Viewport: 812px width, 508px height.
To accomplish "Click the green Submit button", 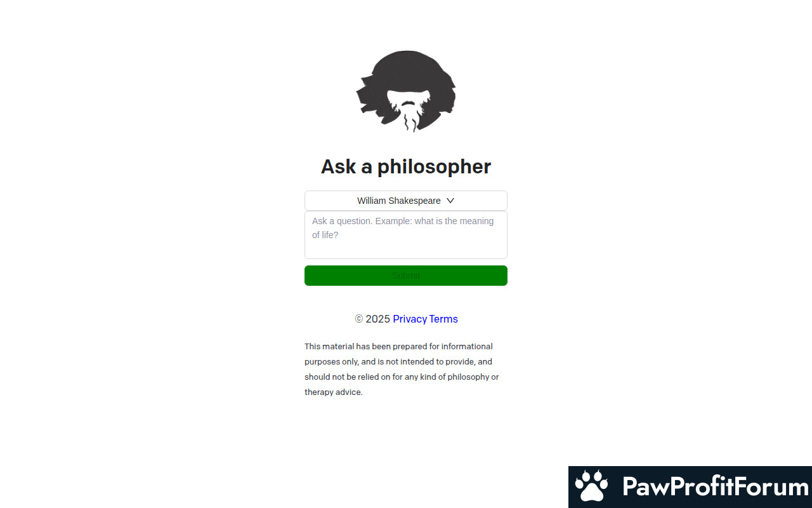I will 406,276.
